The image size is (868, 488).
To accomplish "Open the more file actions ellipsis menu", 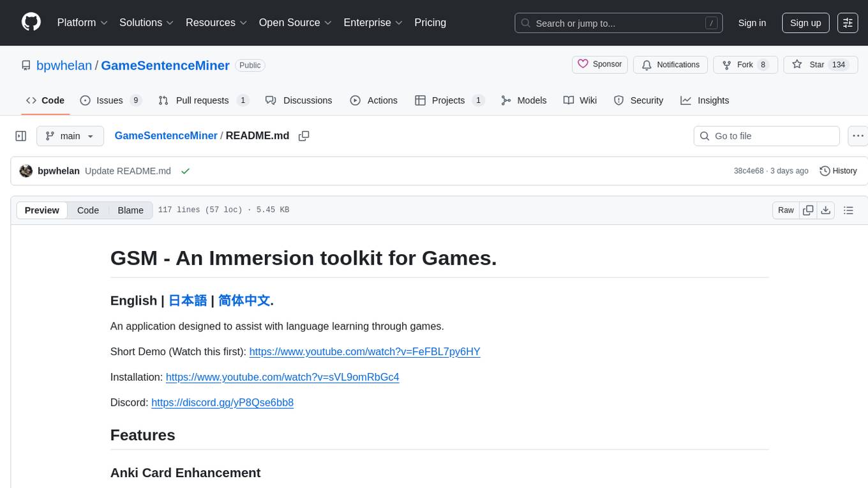I will 858,136.
